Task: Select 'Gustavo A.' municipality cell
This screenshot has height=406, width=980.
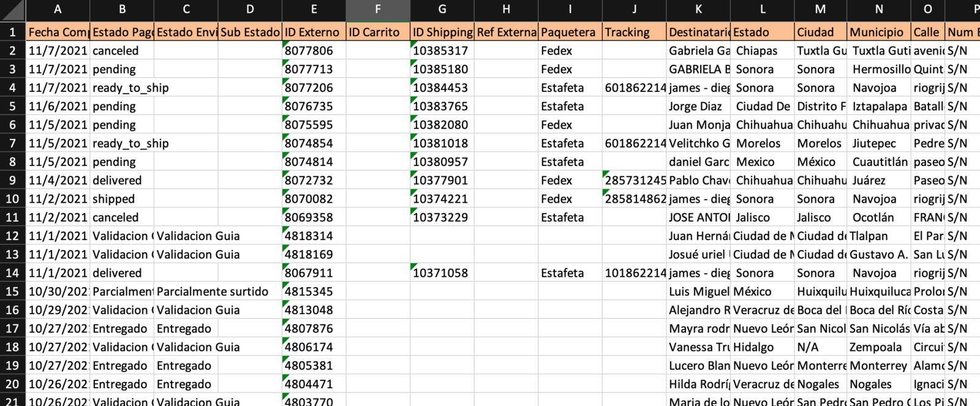Action: coord(879,255)
